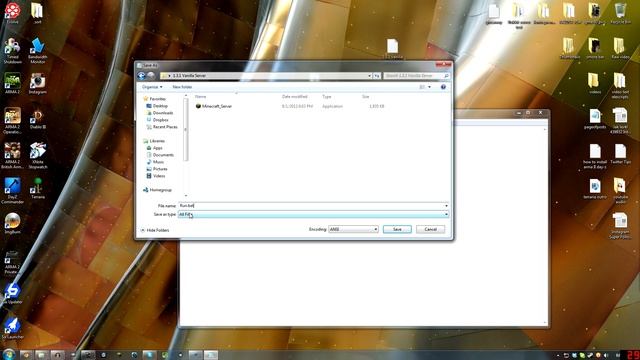Select the DayZ Commander desktop shortcut

click(x=13, y=191)
